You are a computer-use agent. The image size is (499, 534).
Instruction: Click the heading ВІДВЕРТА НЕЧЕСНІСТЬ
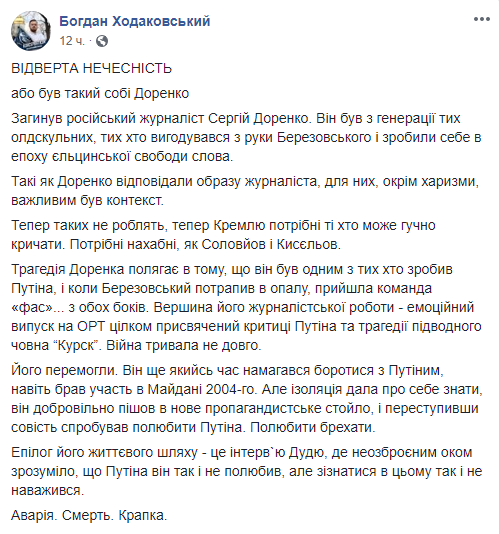pos(92,68)
